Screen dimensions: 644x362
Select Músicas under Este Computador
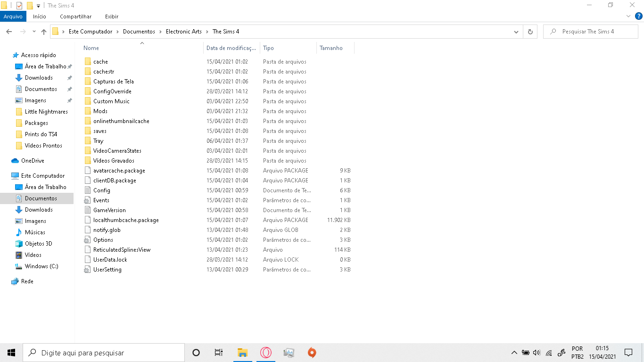click(x=35, y=232)
